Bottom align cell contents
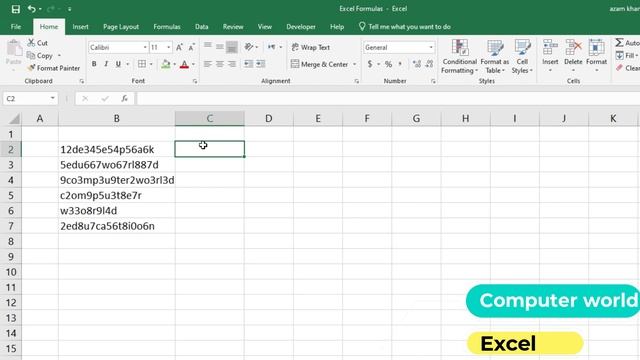This screenshot has height=360, width=640. (232, 47)
